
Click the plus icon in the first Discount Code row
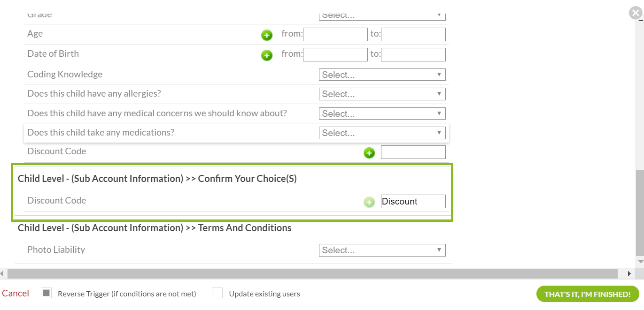click(x=369, y=153)
